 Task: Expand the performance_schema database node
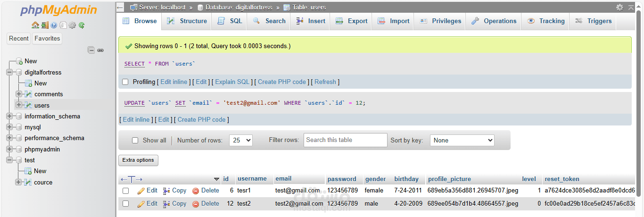(9, 138)
